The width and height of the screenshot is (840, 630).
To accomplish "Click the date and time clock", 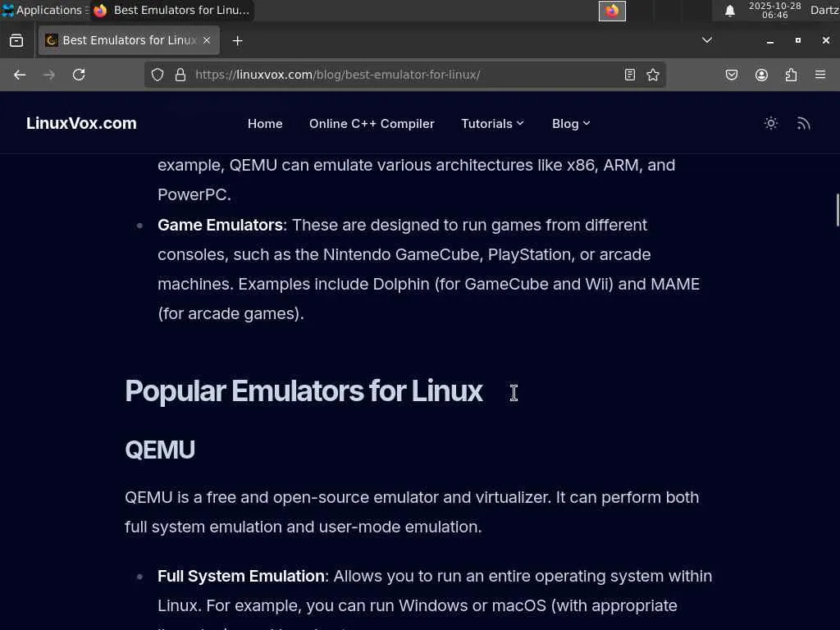I will (774, 11).
